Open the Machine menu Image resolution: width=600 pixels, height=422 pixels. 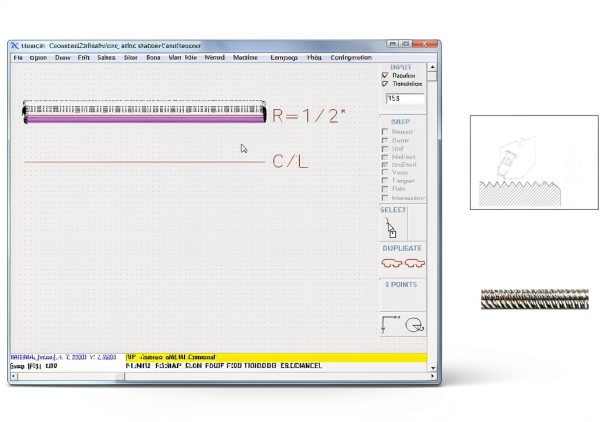(245, 57)
